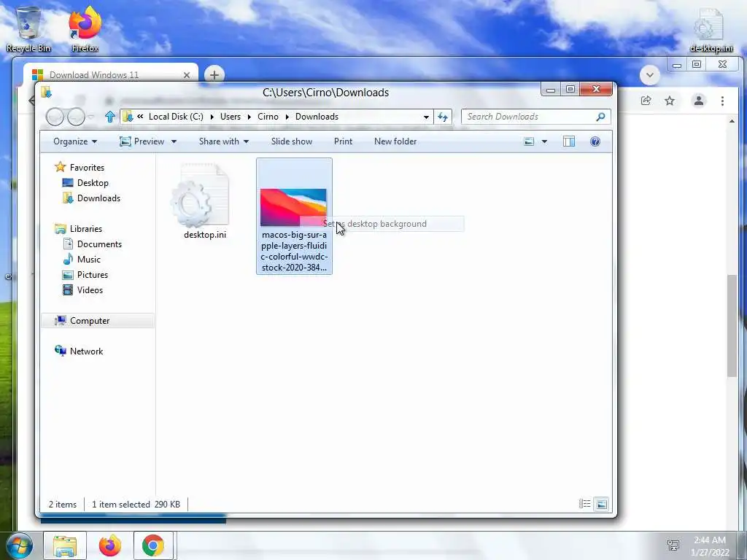This screenshot has height=560, width=747.
Task: Switch to large icons view in status bar
Action: pos(602,504)
